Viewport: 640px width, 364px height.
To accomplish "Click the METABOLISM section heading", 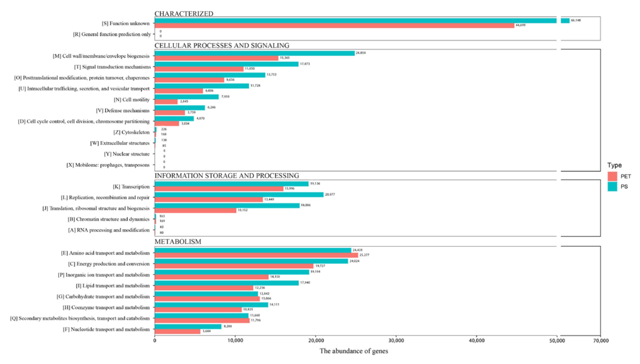I will (178, 242).
